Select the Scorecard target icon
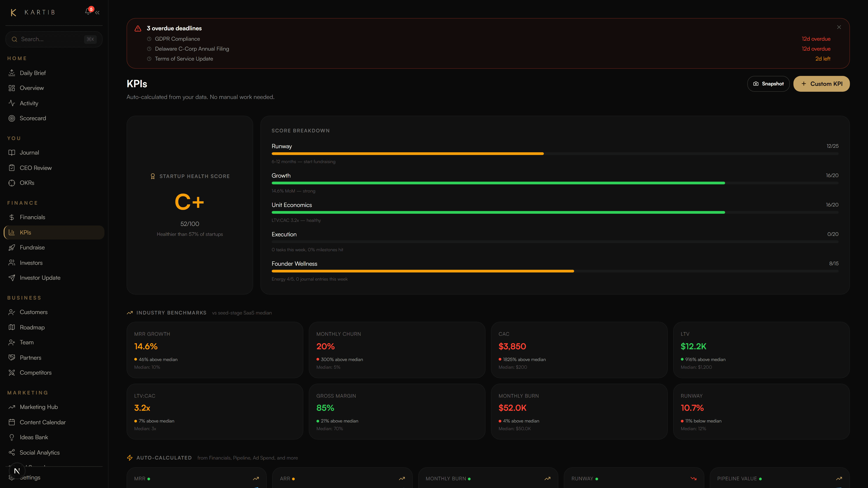 tap(12, 118)
